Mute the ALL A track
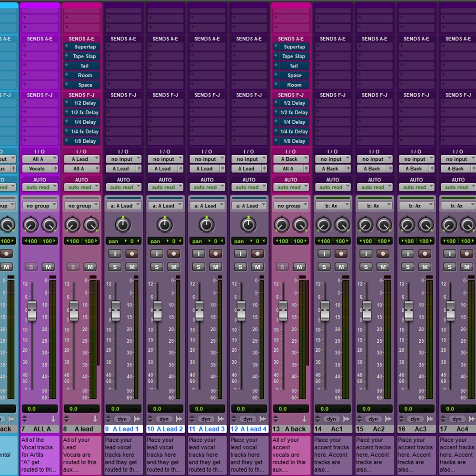The height and width of the screenshot is (476, 476). point(48,267)
